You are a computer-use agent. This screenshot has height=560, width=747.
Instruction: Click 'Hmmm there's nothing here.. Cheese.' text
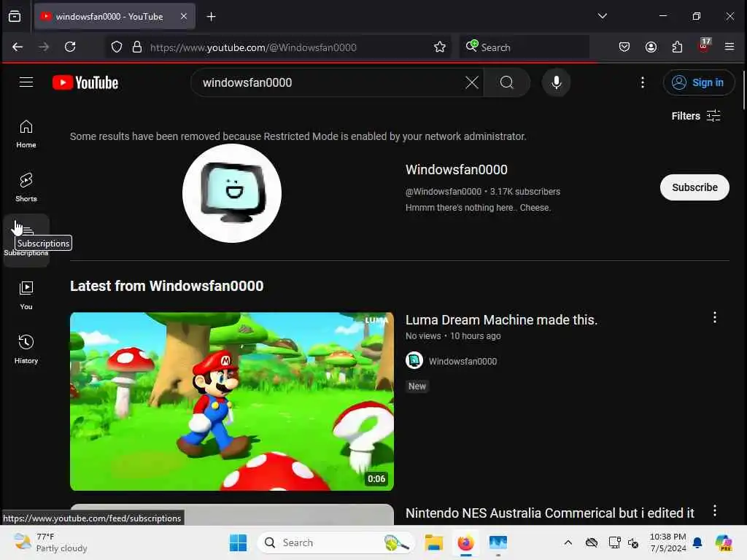(478, 208)
